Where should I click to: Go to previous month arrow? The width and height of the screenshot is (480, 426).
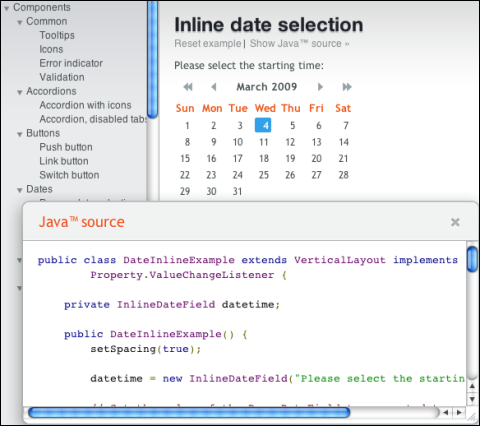[x=214, y=87]
